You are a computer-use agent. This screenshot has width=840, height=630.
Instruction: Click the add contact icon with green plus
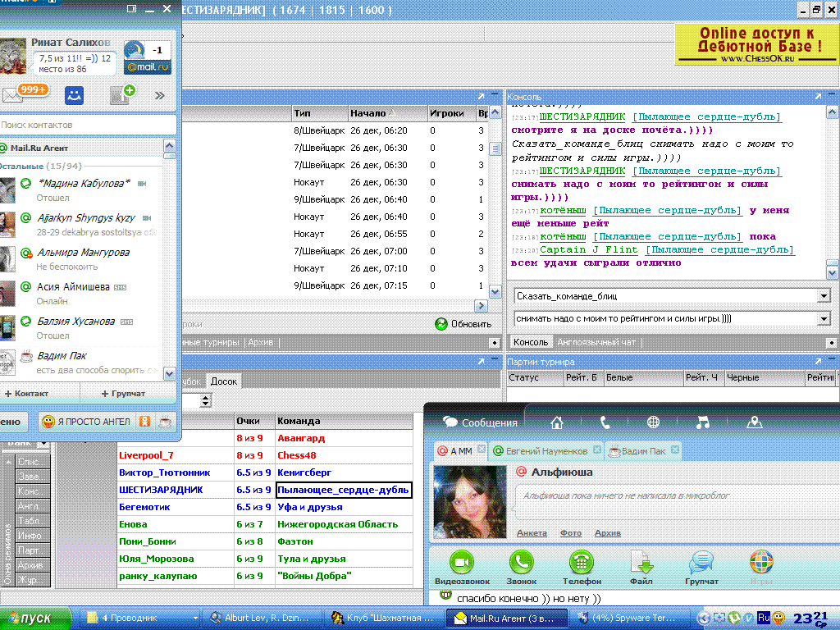pos(122,95)
